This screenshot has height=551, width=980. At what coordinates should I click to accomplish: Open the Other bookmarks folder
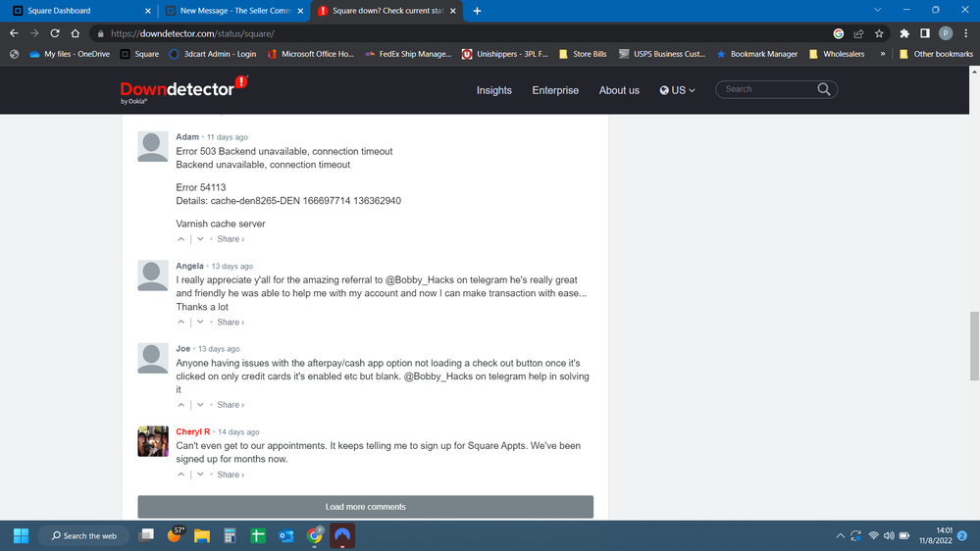pyautogui.click(x=936, y=54)
